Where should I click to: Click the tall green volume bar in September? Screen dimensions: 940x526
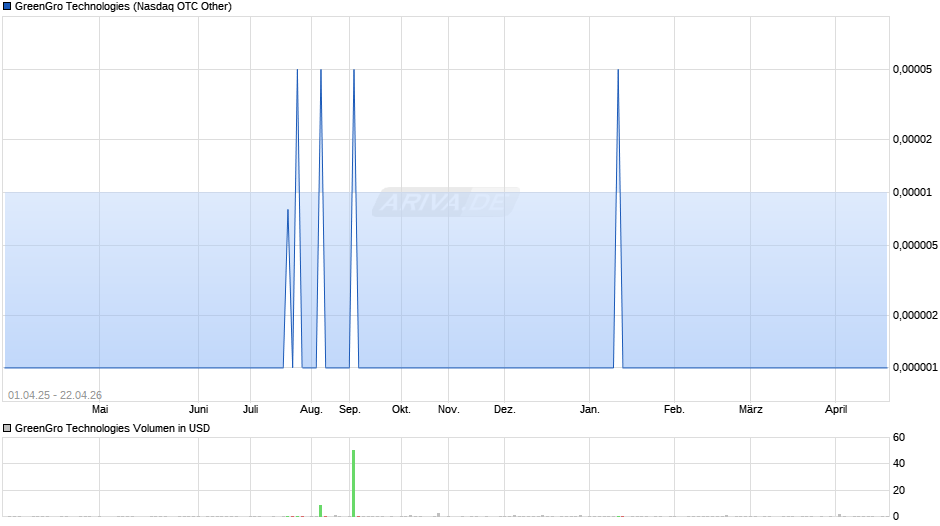point(354,483)
